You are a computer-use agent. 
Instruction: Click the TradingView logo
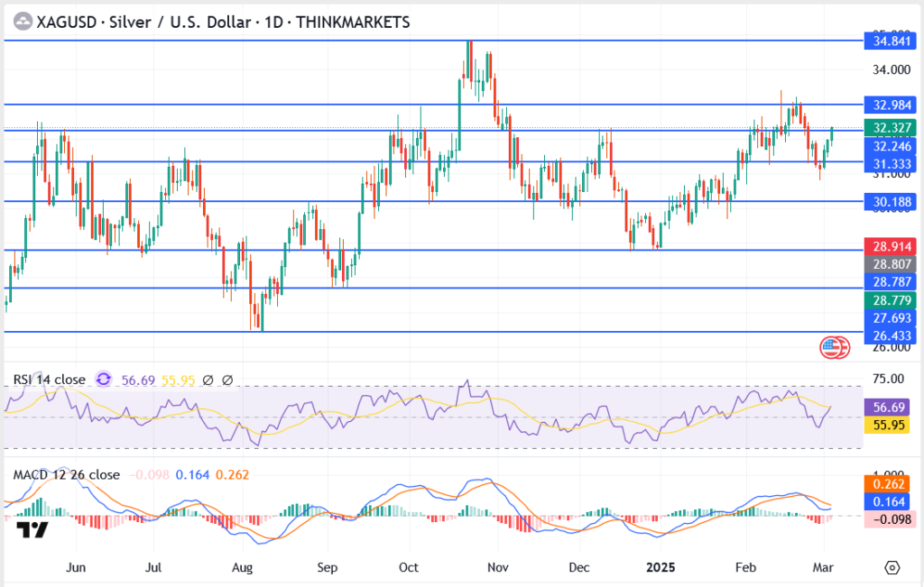[33, 529]
